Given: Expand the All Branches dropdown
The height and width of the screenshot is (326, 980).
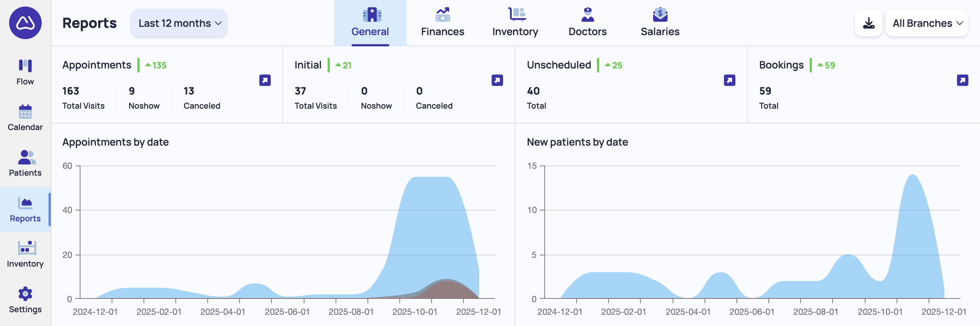Looking at the screenshot, I should tap(927, 23).
